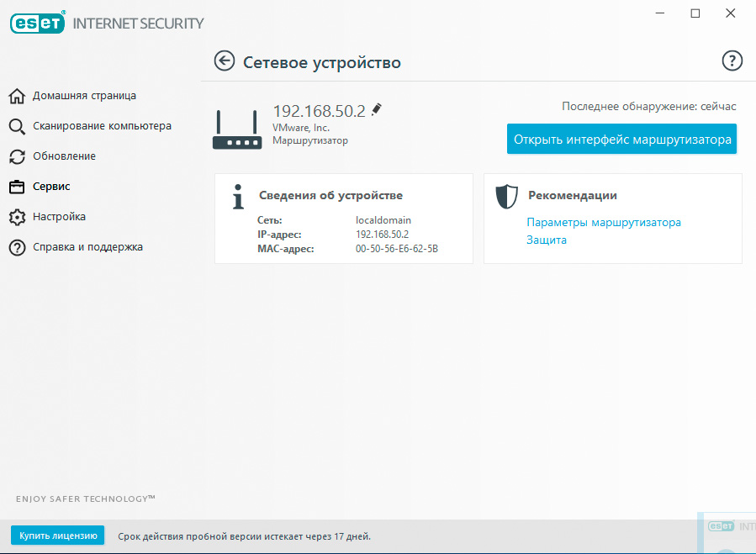The height and width of the screenshot is (554, 756).
Task: Open the Параметры маршрутизатора link
Action: tap(604, 222)
